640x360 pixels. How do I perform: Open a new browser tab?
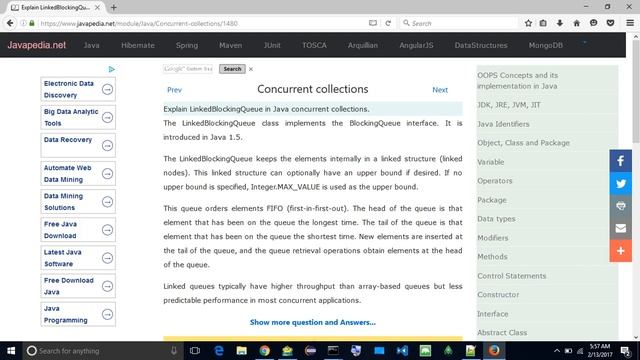pos(113,7)
